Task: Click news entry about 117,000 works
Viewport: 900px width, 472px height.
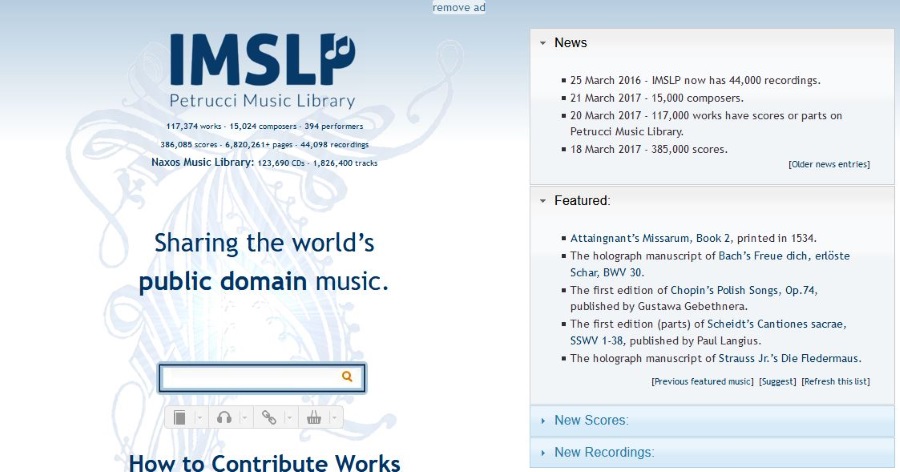Action: (706, 123)
